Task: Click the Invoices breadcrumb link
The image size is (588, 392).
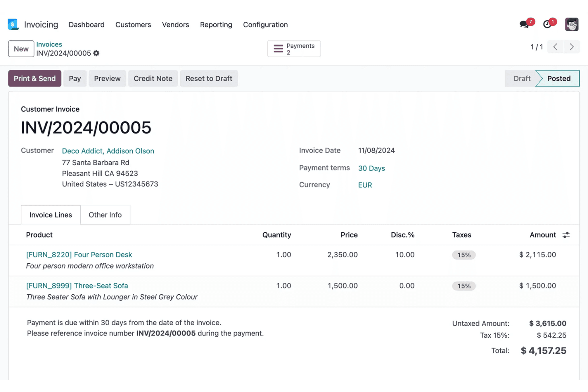Action: click(49, 44)
